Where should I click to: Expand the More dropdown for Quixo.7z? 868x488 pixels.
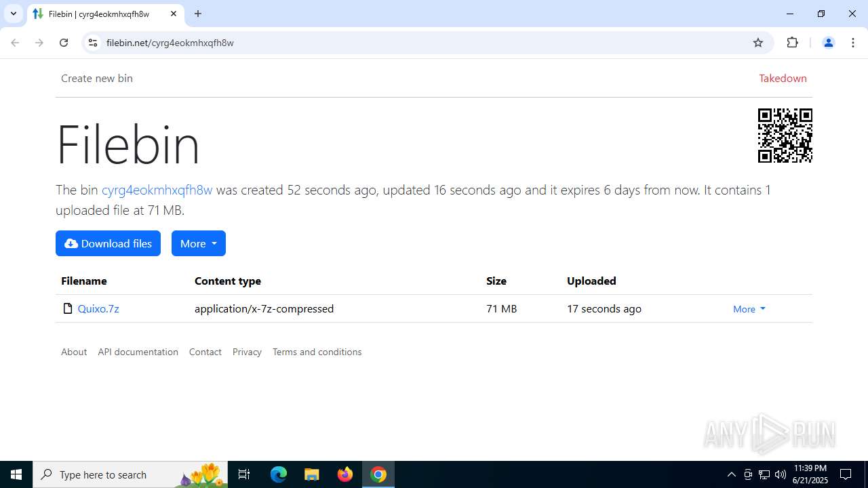point(749,308)
